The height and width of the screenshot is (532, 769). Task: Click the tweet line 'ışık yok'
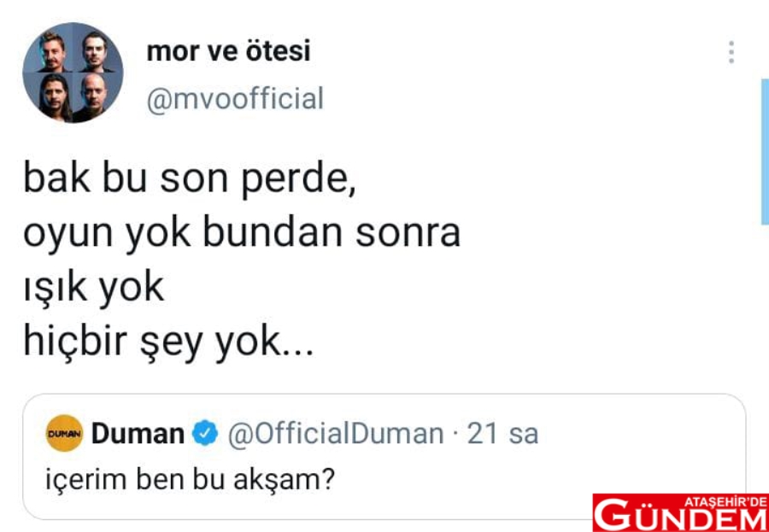coord(92,288)
